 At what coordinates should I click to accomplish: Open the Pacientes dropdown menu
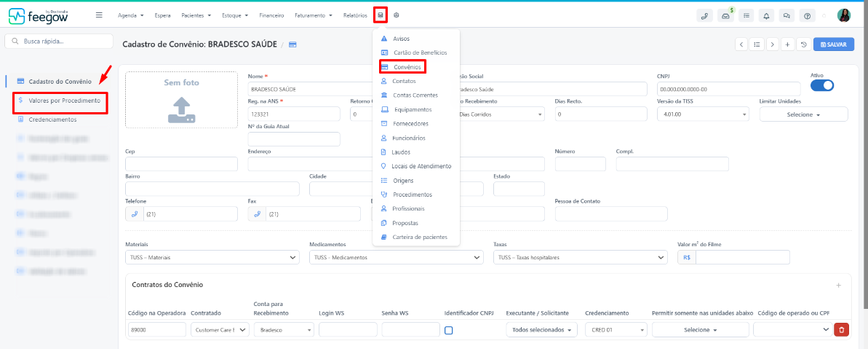click(x=196, y=15)
